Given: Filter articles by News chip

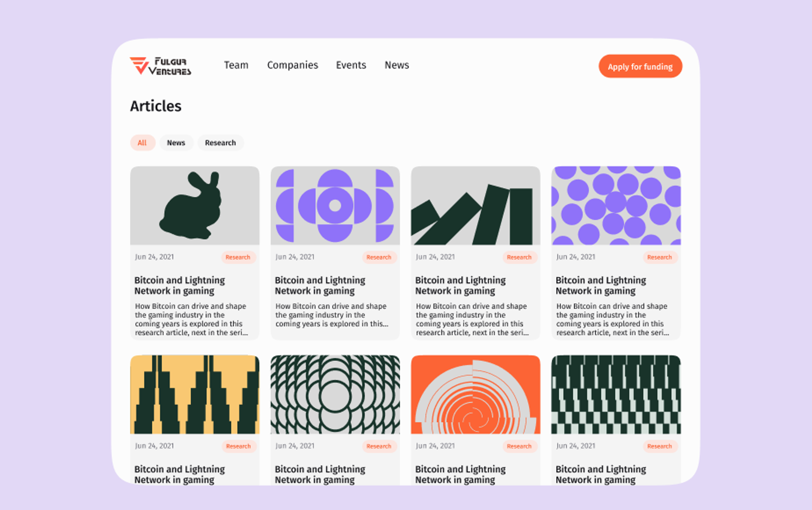Looking at the screenshot, I should point(176,143).
